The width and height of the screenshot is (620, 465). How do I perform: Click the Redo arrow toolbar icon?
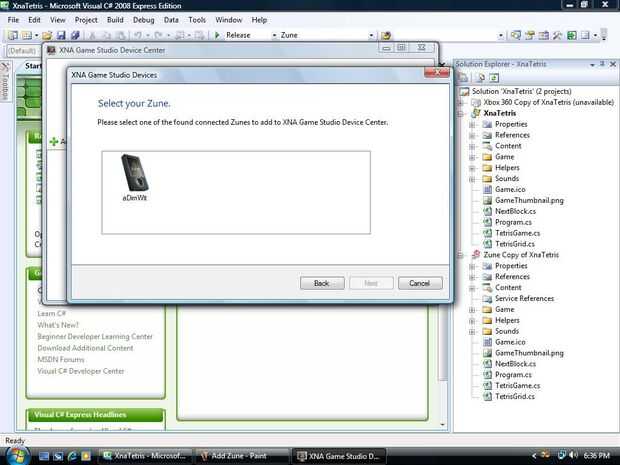158,35
